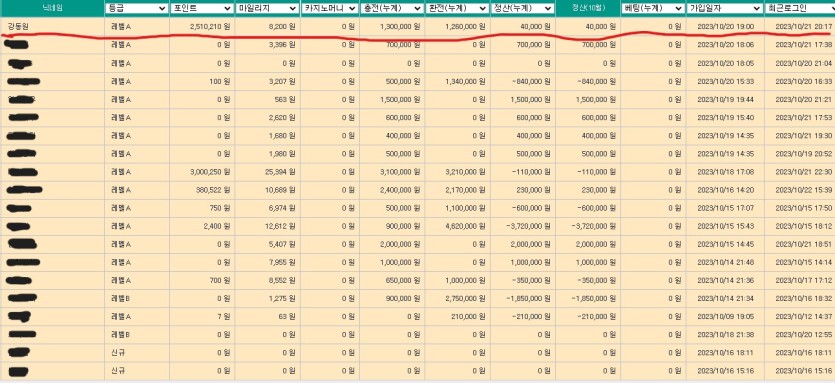Select the mileage cell 2,620 원
The image size is (835, 383).
[x=282, y=118]
